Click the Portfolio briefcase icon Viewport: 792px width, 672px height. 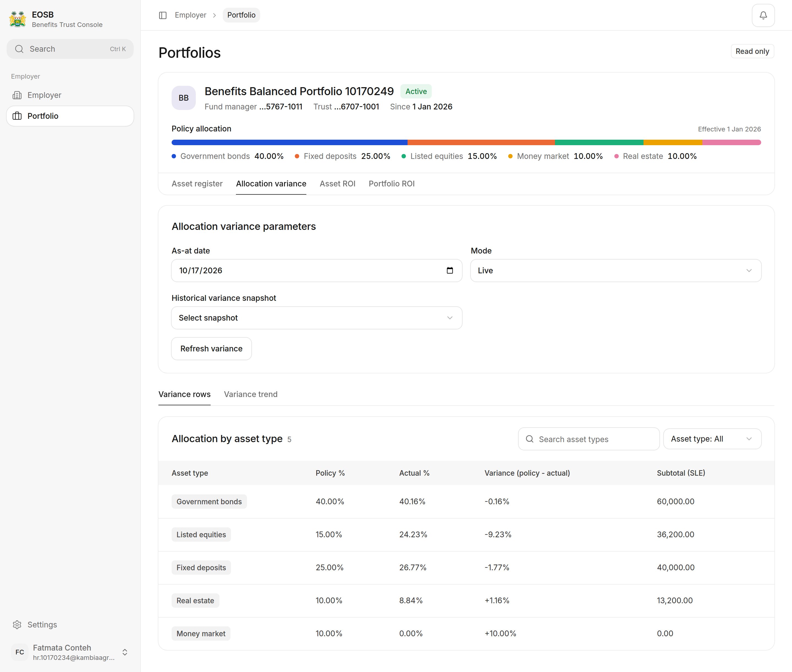point(17,116)
